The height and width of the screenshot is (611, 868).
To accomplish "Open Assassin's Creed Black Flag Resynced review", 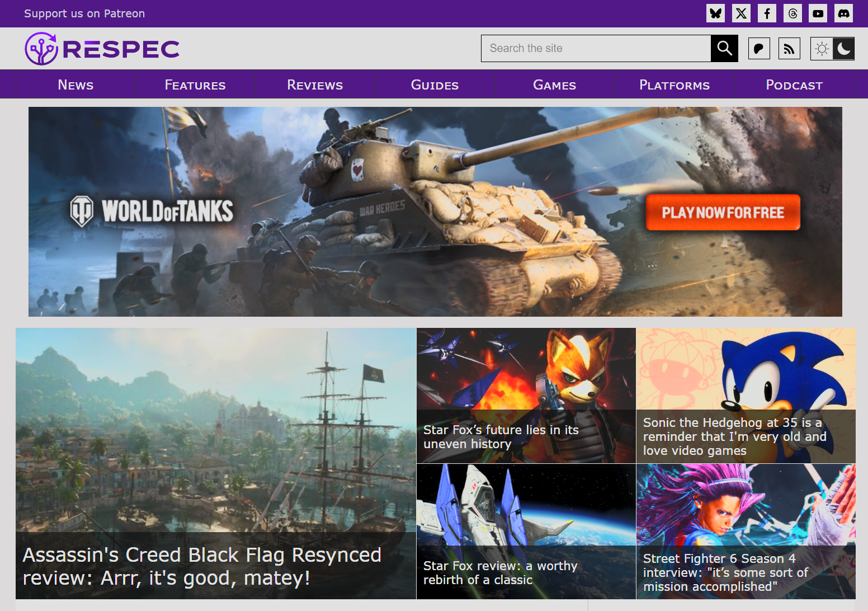I will pyautogui.click(x=216, y=463).
